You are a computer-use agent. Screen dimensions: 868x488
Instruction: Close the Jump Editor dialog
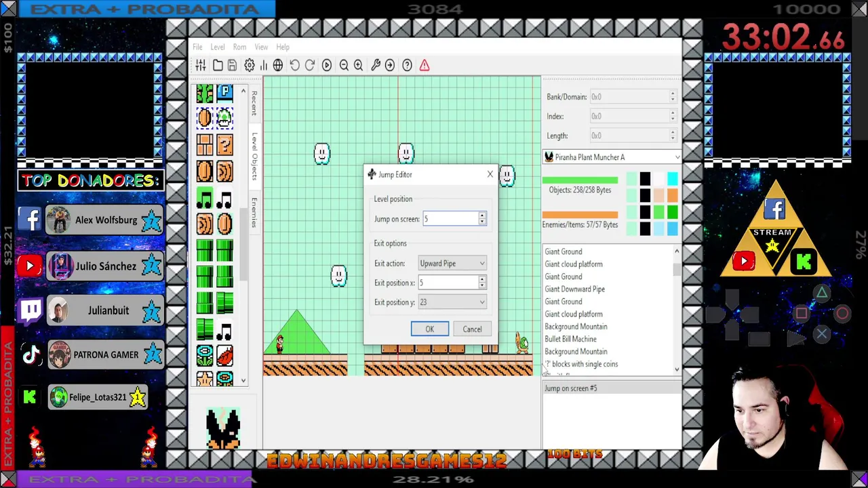pos(490,175)
